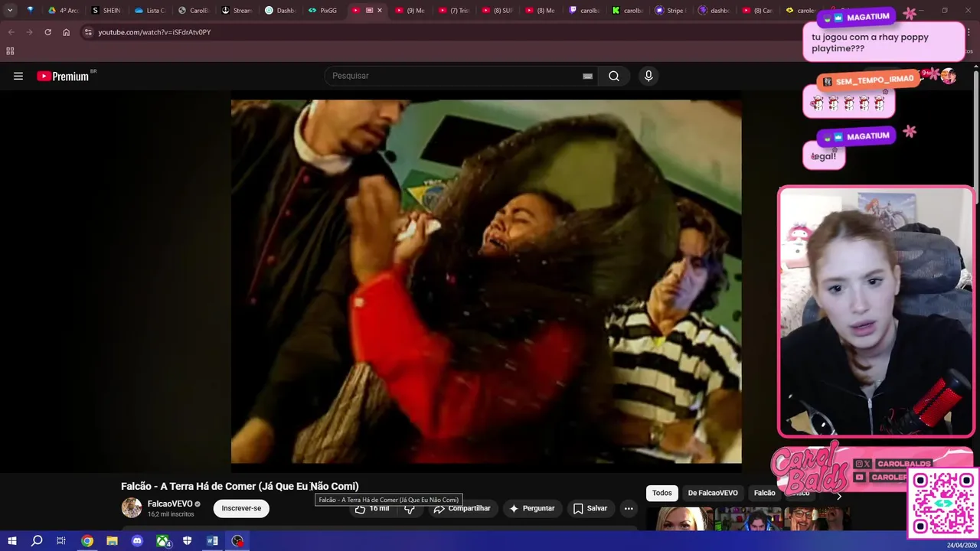Open the apps grid in bookmarks bar
The height and width of the screenshot is (551, 980).
click(10, 51)
